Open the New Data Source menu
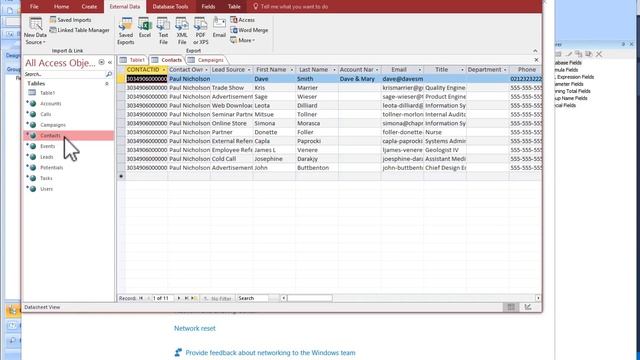Screen dimensions: 640x360 point(36,31)
